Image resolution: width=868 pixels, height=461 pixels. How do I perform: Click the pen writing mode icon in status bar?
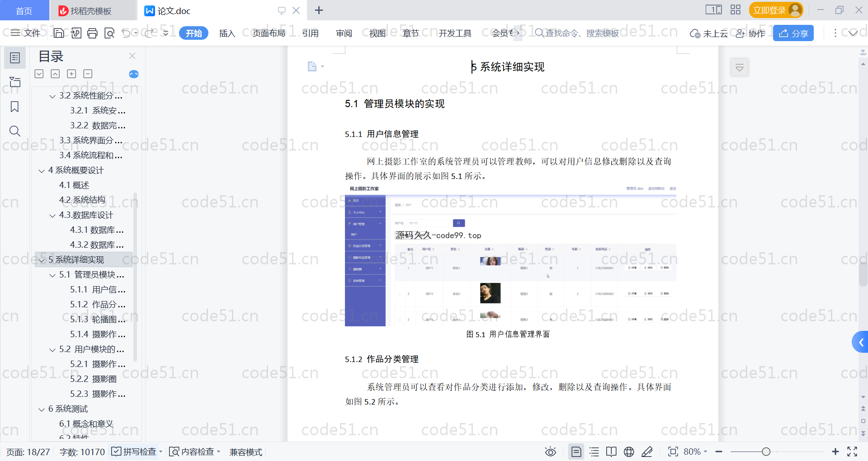[647, 452]
